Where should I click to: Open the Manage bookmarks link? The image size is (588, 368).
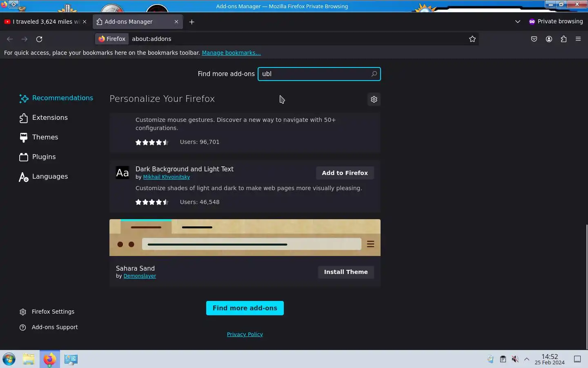pos(231,53)
